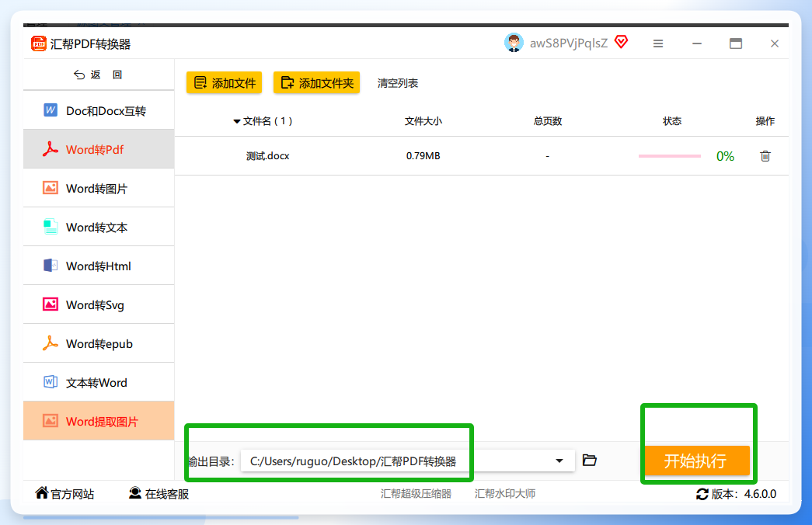This screenshot has height=525, width=812.
Task: Click the 文件大小 column header
Action: (423, 121)
